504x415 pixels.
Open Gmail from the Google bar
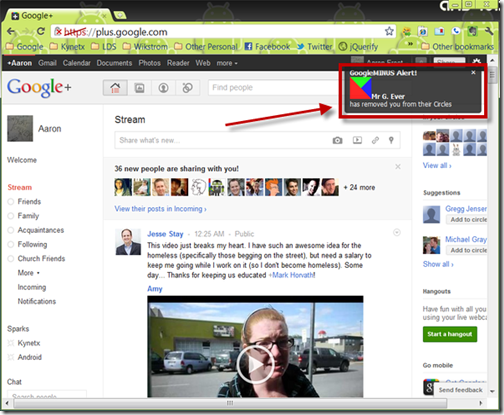(47, 63)
